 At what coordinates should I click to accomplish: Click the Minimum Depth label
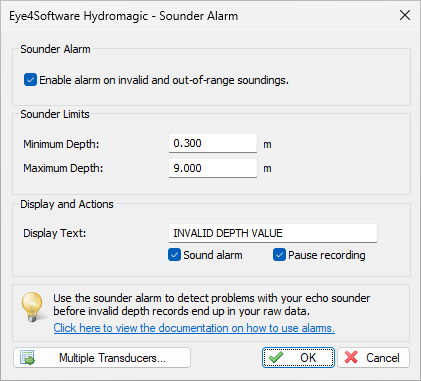click(61, 144)
